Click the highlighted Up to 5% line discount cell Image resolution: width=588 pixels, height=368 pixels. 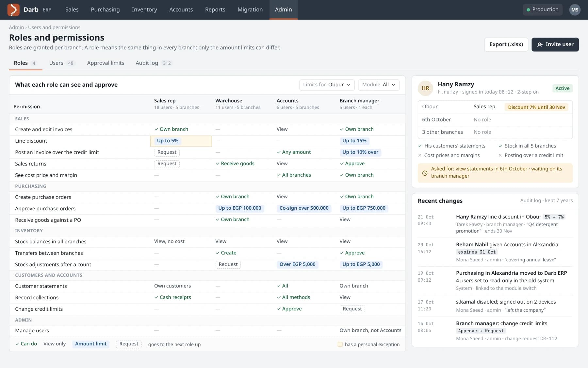pos(181,141)
